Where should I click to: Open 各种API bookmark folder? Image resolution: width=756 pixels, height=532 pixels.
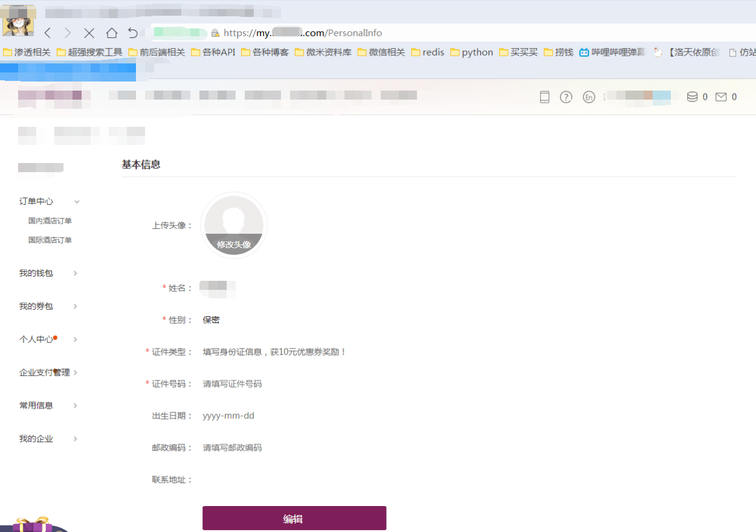tap(213, 53)
